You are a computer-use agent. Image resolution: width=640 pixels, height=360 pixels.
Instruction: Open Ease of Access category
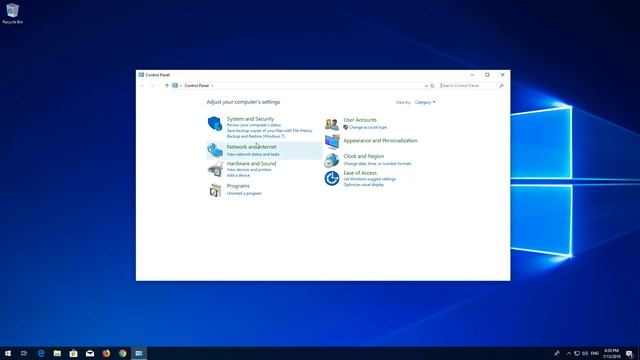point(360,173)
